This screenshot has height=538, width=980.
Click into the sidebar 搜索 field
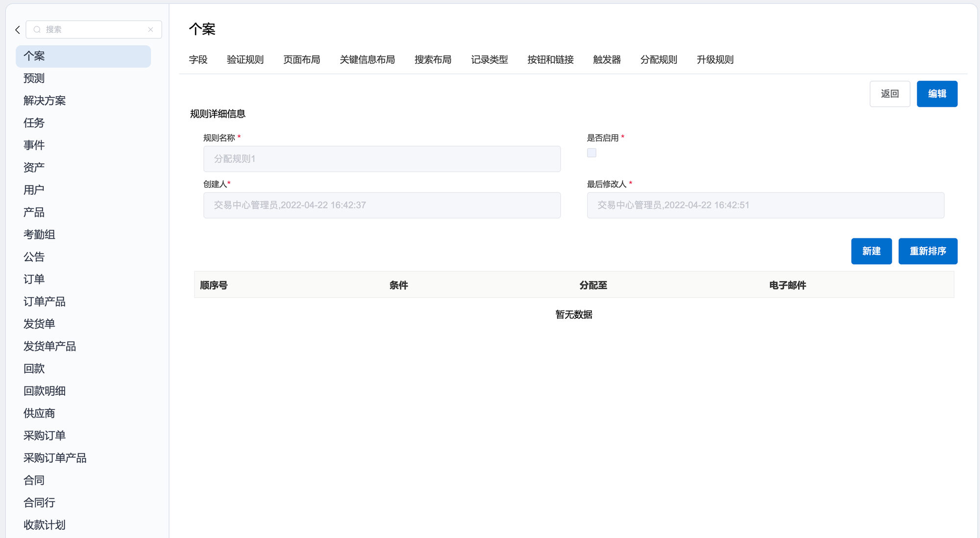[93, 30]
